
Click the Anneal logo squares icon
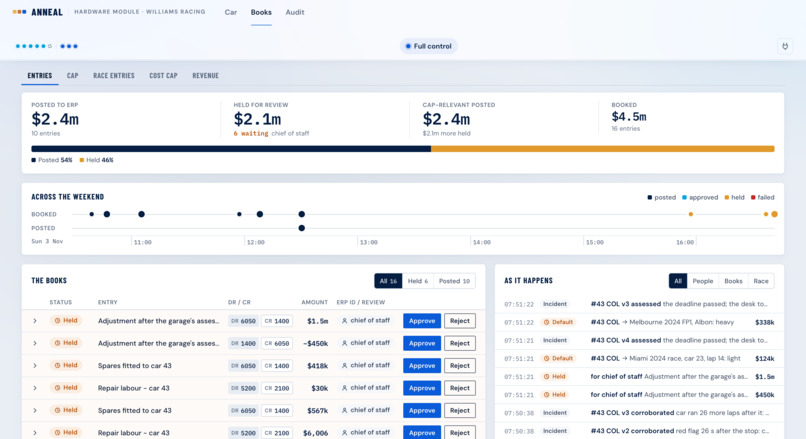[20, 12]
